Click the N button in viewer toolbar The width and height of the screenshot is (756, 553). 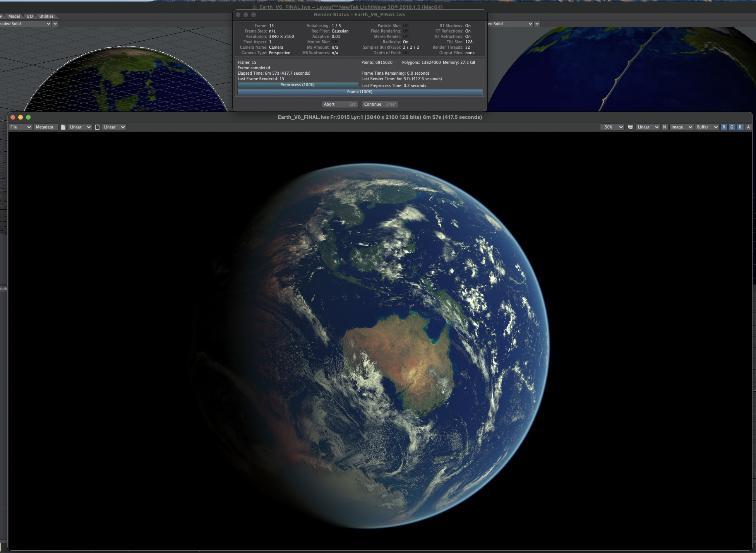coord(665,127)
